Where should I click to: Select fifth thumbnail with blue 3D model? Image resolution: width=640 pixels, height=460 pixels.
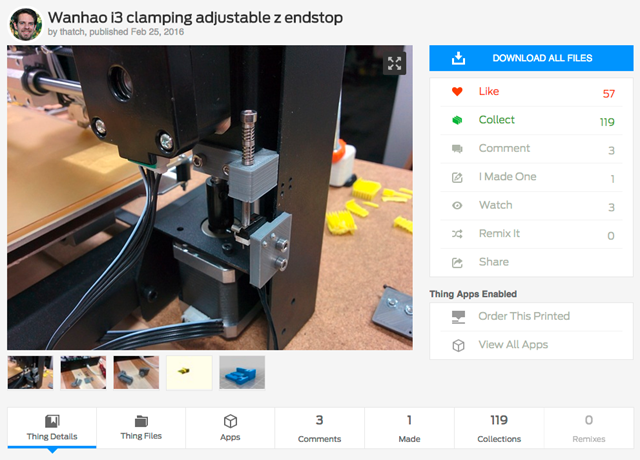coord(242,373)
